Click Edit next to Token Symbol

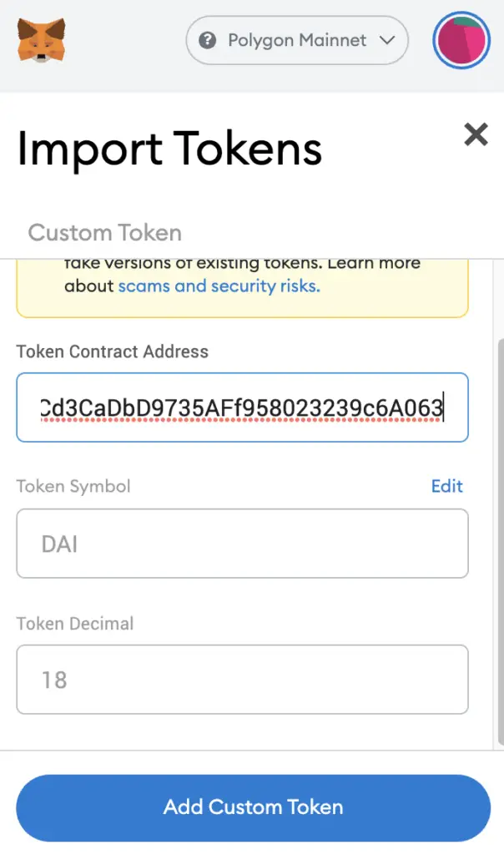tap(446, 486)
